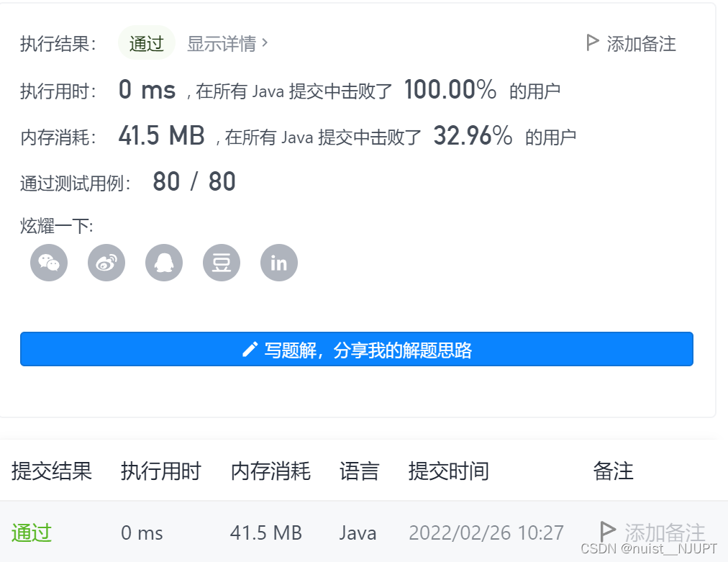This screenshot has width=728, height=562.
Task: Click the 执行用时 column header
Action: [160, 471]
